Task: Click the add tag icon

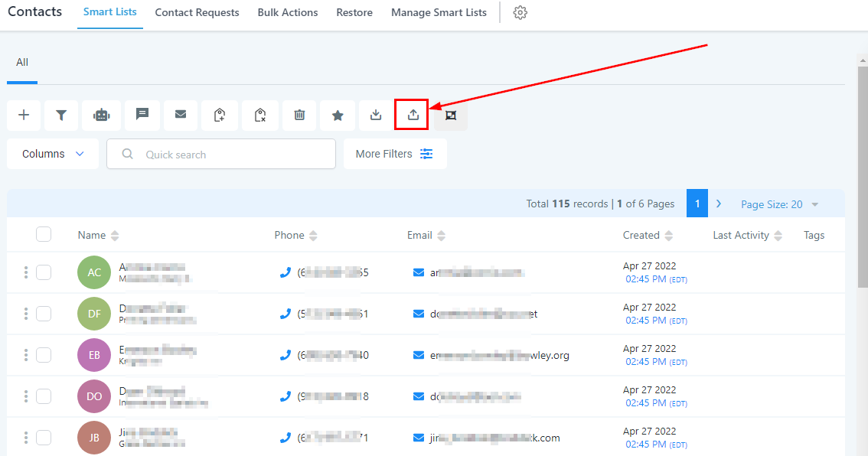Action: pyautogui.click(x=220, y=115)
